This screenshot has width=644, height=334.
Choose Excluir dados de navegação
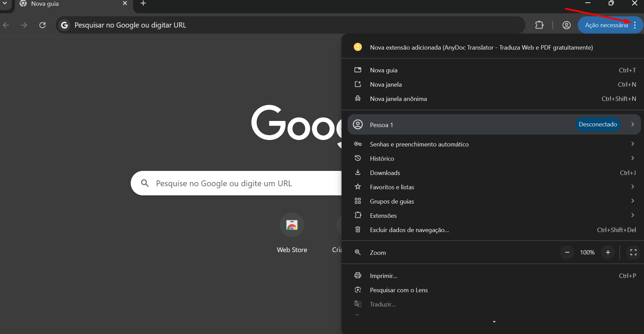tap(493, 230)
